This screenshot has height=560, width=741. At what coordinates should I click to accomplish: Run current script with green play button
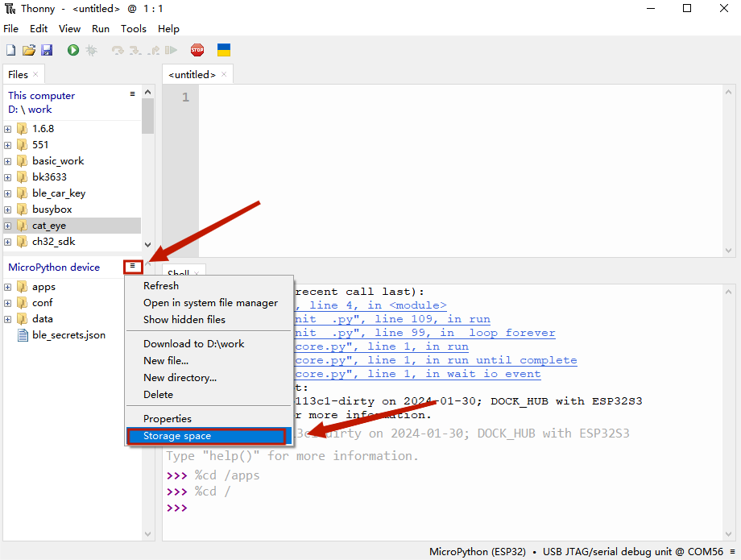pos(73,50)
